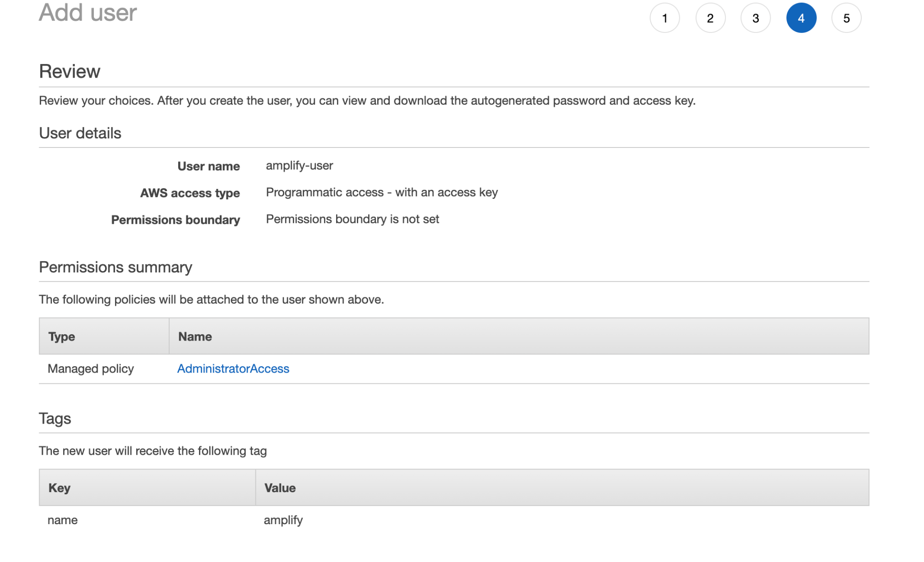Jump to wizard step 5 circle

click(846, 18)
